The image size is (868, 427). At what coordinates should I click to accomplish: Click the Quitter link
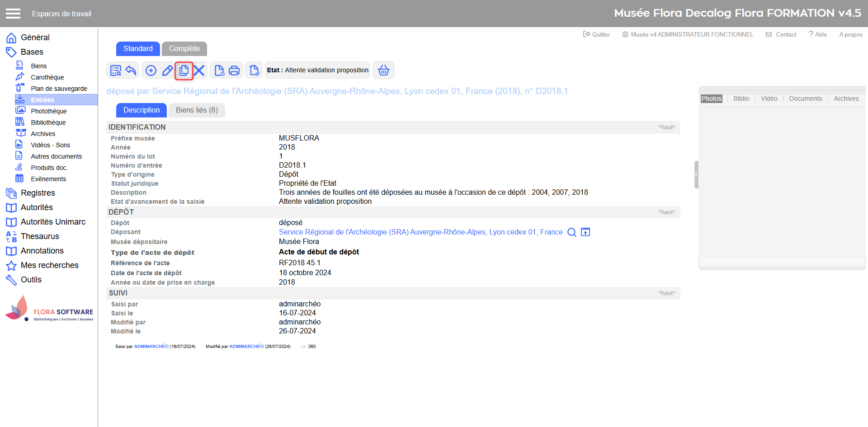coord(596,34)
